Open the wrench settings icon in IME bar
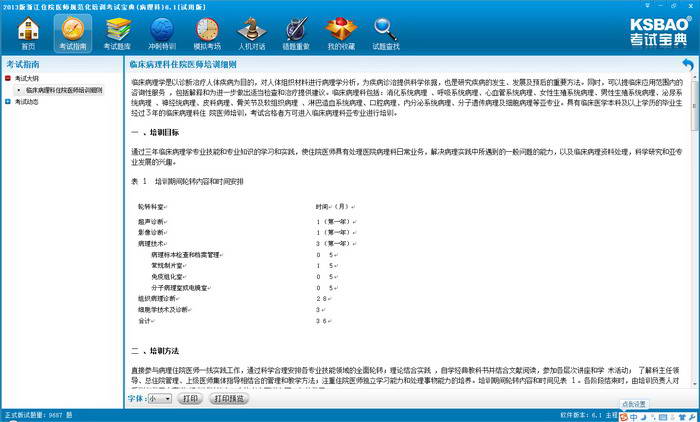This screenshot has height=422, width=700. click(x=692, y=417)
